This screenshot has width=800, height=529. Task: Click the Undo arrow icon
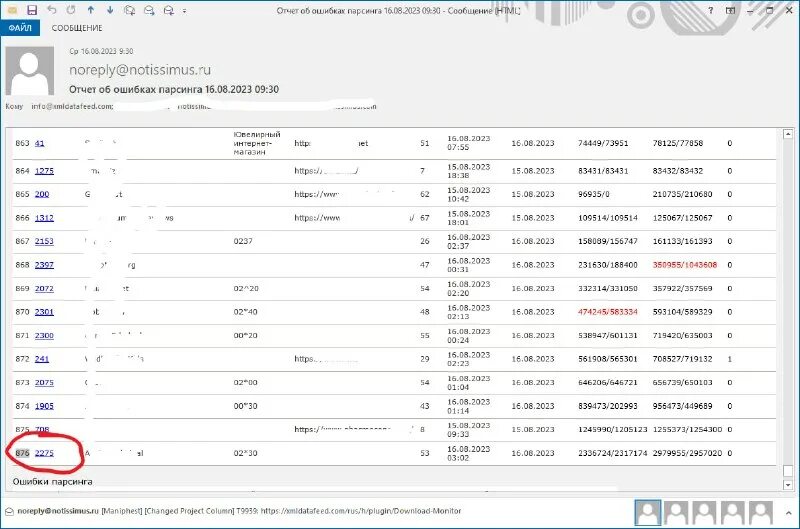click(x=52, y=10)
